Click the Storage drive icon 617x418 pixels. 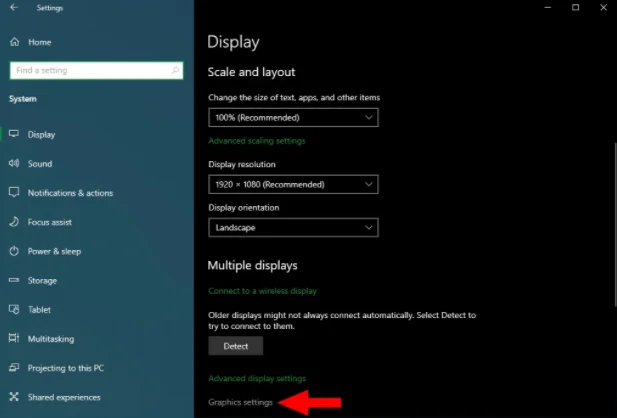(14, 280)
